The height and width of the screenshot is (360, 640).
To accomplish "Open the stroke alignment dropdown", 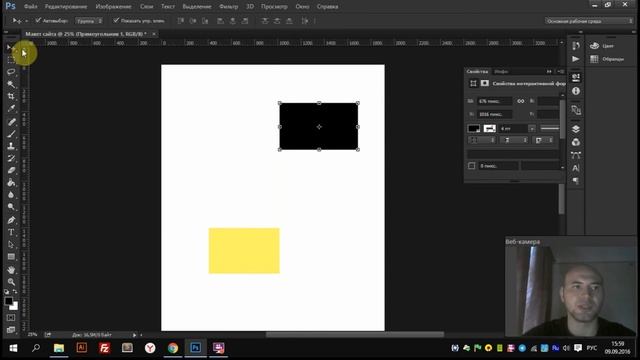I will (x=482, y=140).
